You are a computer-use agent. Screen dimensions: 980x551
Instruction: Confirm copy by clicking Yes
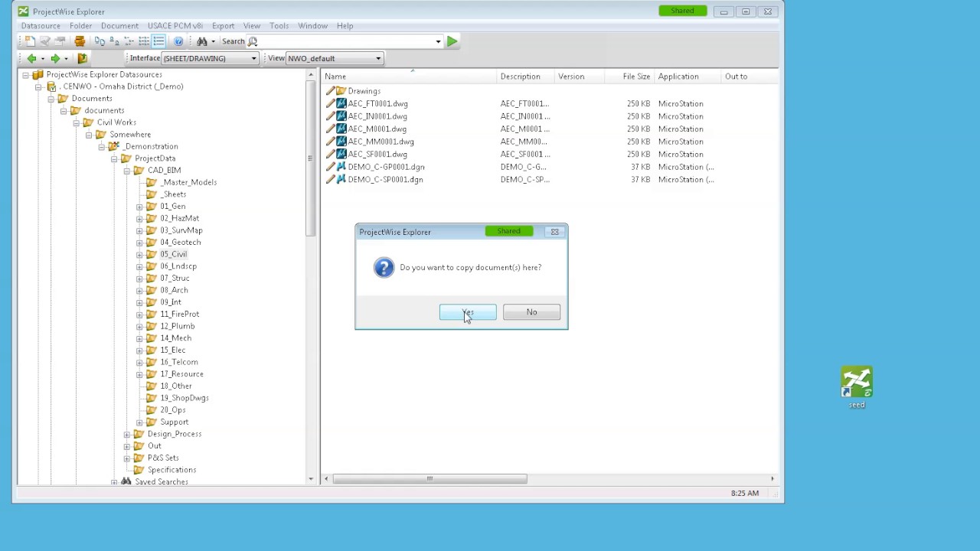coord(468,312)
